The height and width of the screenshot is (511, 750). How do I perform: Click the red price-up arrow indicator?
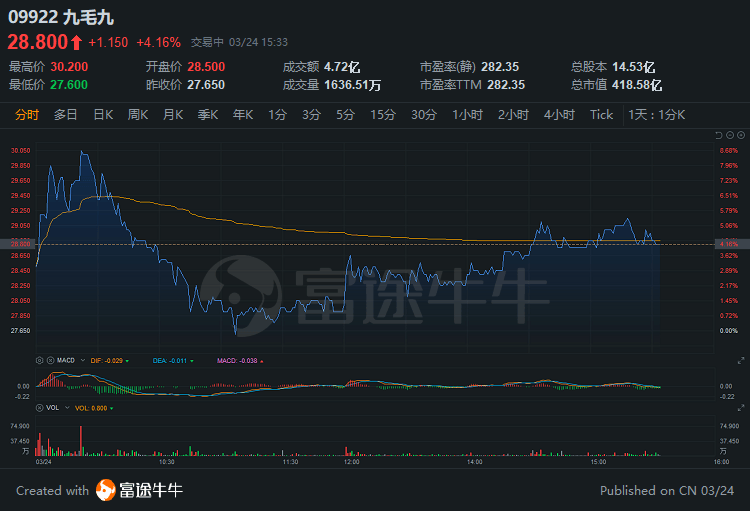click(x=77, y=43)
